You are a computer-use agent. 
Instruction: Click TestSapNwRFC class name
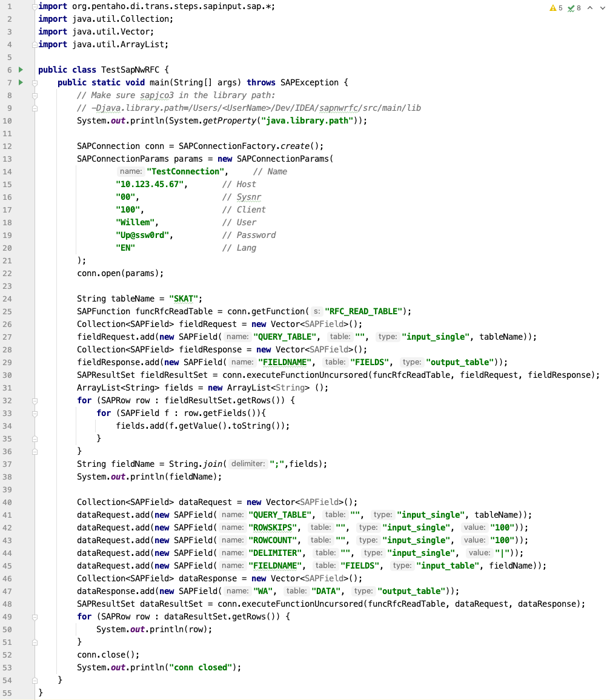point(130,70)
